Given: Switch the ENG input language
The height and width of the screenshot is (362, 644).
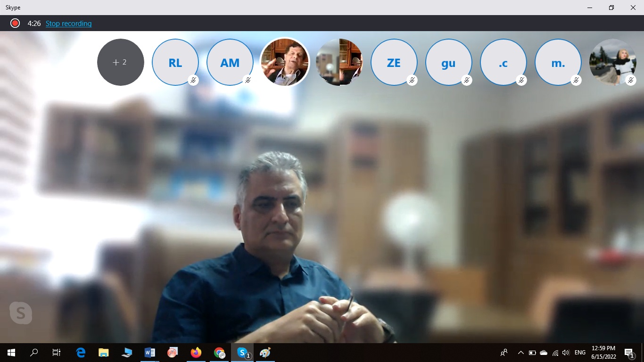Looking at the screenshot, I should (x=580, y=353).
